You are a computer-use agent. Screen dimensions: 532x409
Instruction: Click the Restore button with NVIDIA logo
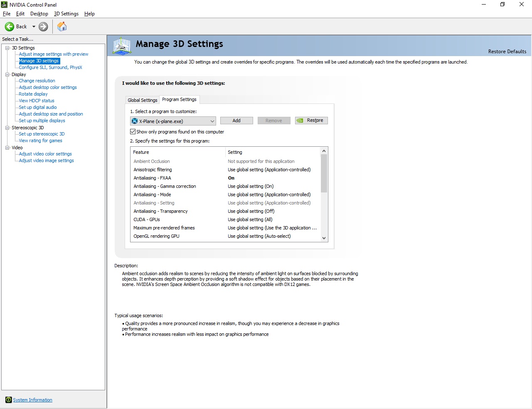311,121
